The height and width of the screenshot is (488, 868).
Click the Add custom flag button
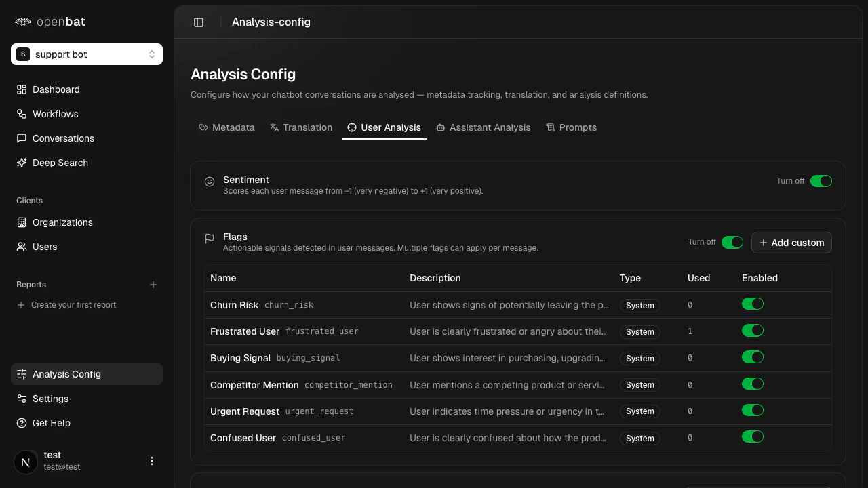pyautogui.click(x=791, y=242)
